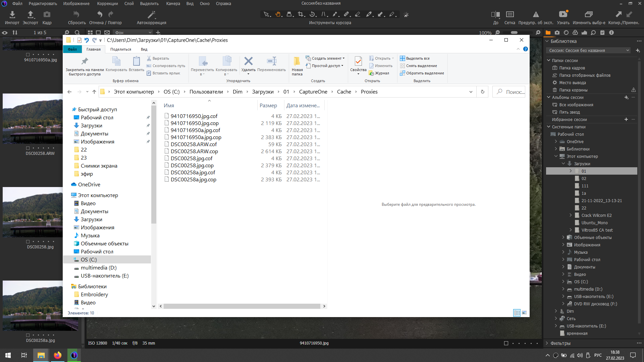Tick the checkbox beside the viewer rating dots

(506, 343)
